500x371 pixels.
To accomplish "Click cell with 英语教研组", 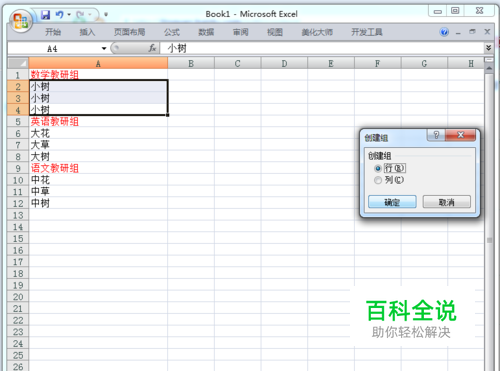I will 98,122.
